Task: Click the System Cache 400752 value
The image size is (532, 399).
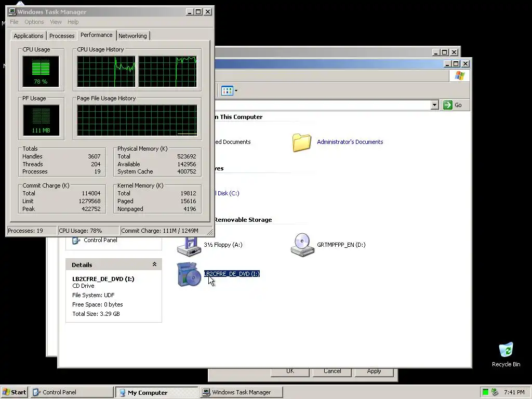Action: click(x=187, y=171)
